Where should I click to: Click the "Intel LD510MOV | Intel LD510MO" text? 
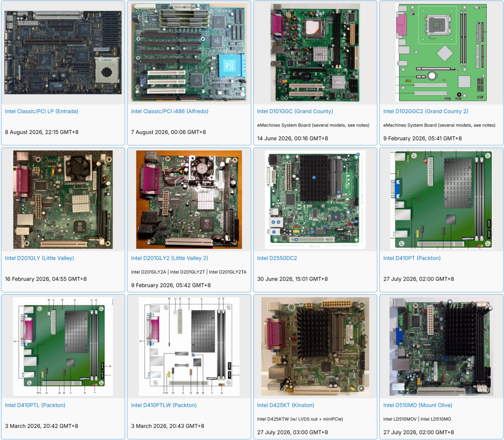417,419
